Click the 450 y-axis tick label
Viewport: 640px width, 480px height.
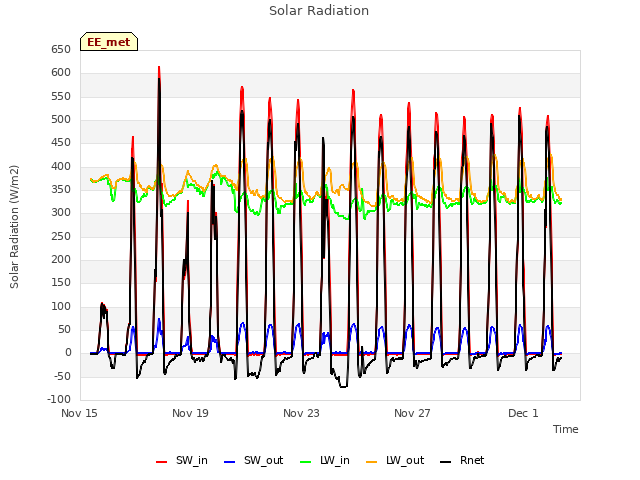61,143
